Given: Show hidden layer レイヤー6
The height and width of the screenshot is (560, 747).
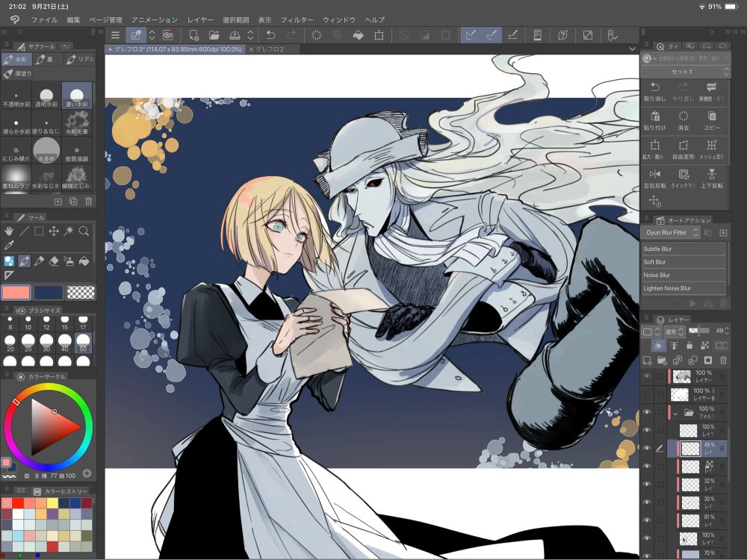Looking at the screenshot, I should [x=646, y=394].
